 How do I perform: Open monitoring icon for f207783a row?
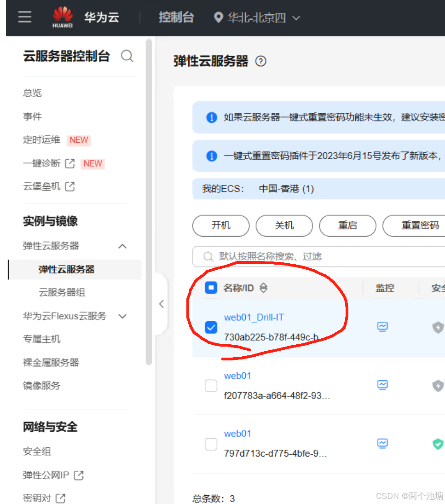coord(382,385)
